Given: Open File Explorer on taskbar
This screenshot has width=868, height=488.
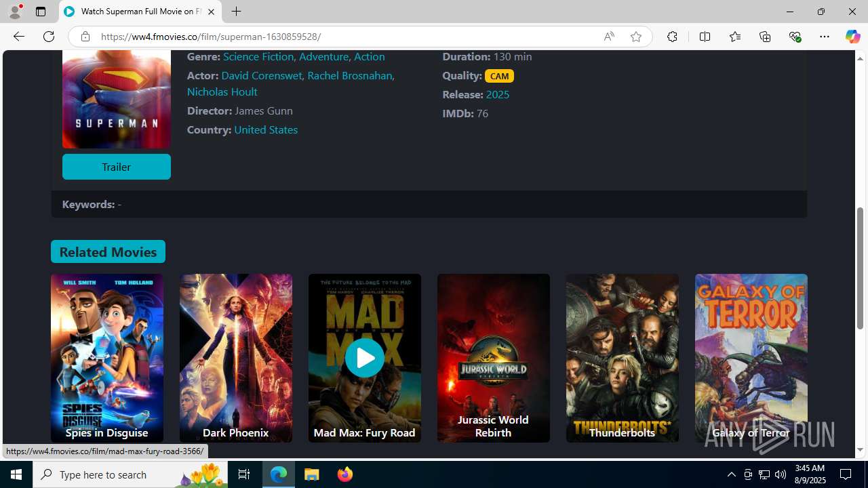Looking at the screenshot, I should click(312, 474).
